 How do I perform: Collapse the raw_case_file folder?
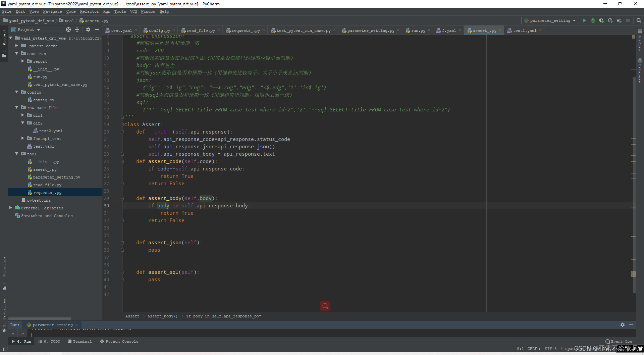(x=17, y=107)
